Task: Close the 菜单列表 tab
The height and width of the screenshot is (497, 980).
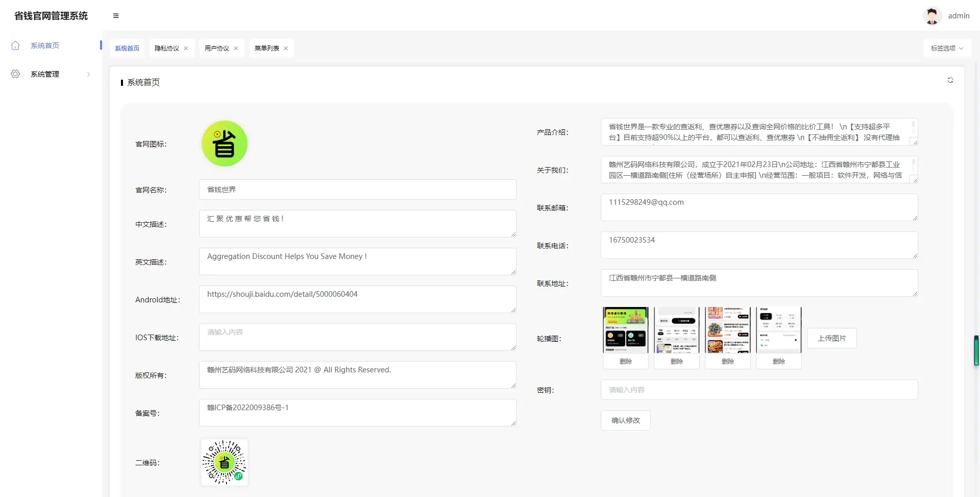Action: click(x=286, y=49)
